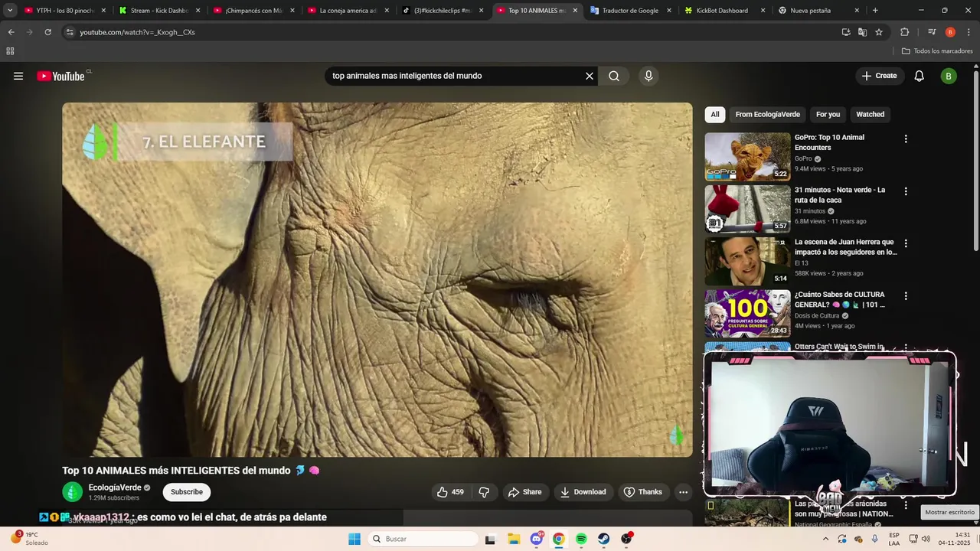
Task: Open options for Cultura General video
Action: tap(906, 296)
